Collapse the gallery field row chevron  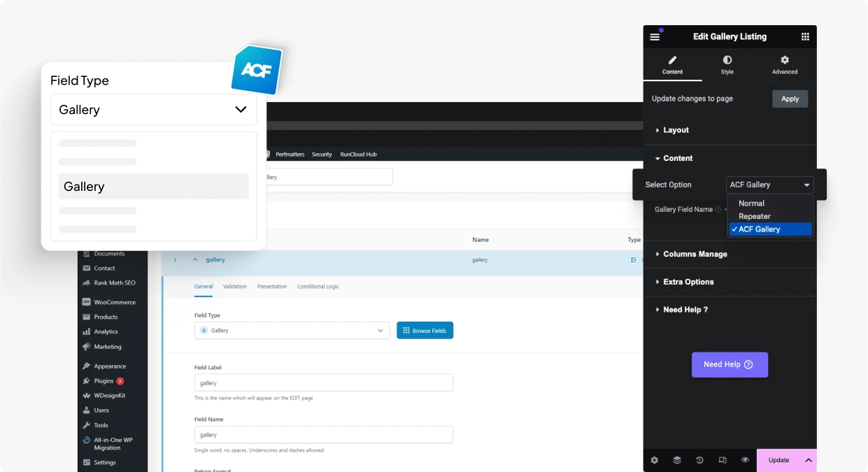195,259
